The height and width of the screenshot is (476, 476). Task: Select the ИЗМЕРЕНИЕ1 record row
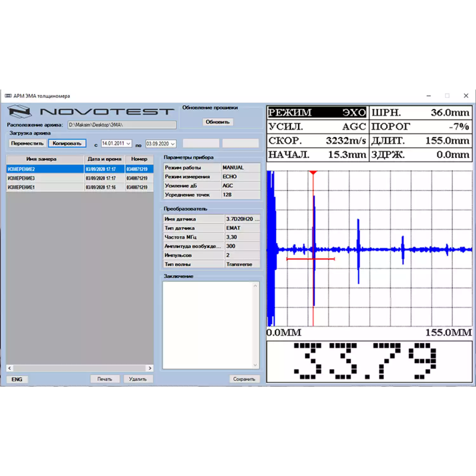(44, 187)
